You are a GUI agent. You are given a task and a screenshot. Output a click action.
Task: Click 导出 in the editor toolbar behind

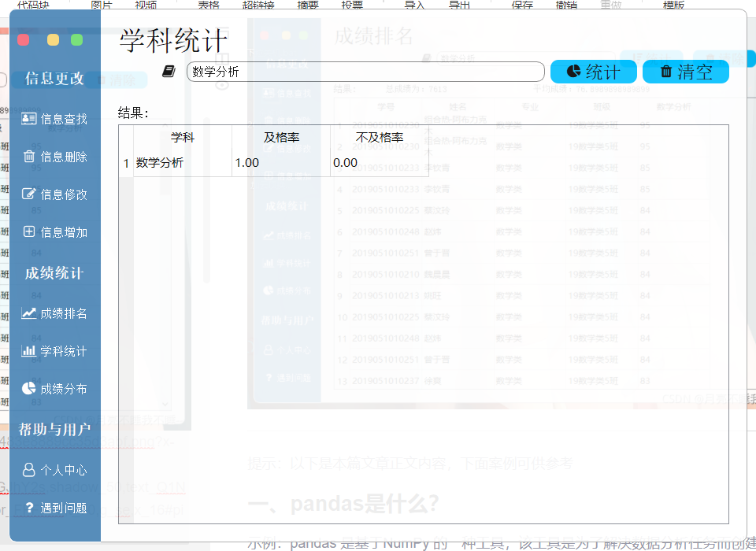click(x=459, y=5)
